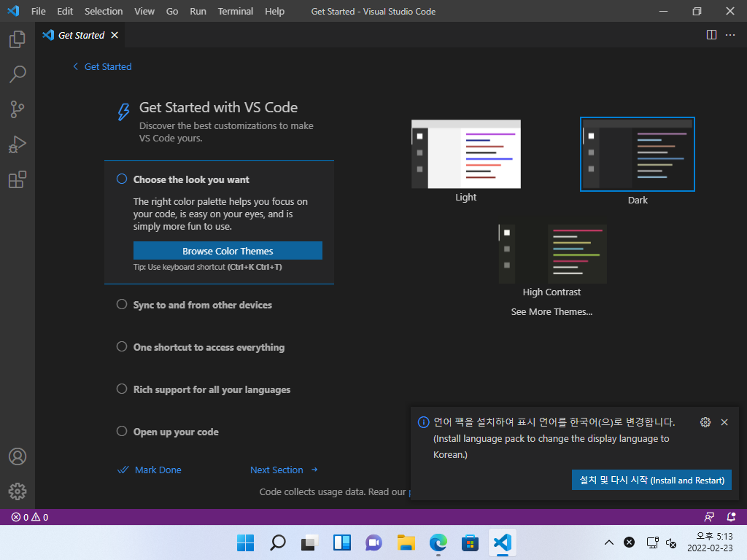The width and height of the screenshot is (747, 560).
Task: Click the muted volume tray icon
Action: click(671, 542)
